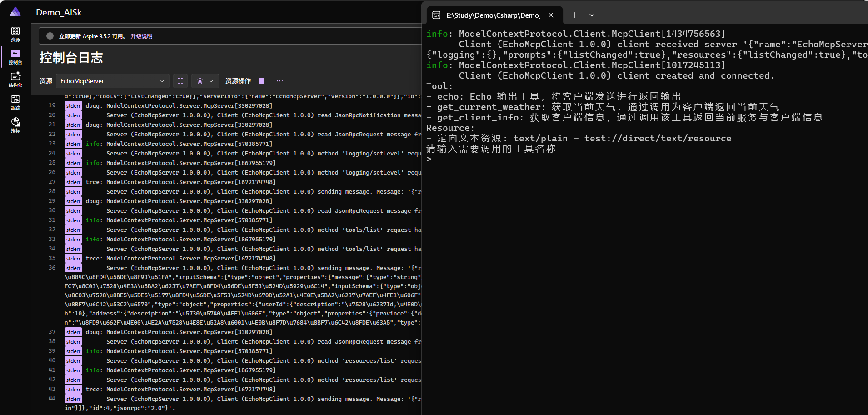The width and height of the screenshot is (868, 415).
Task: Stop the EchoMcpServer resource with the square icon
Action: 262,81
